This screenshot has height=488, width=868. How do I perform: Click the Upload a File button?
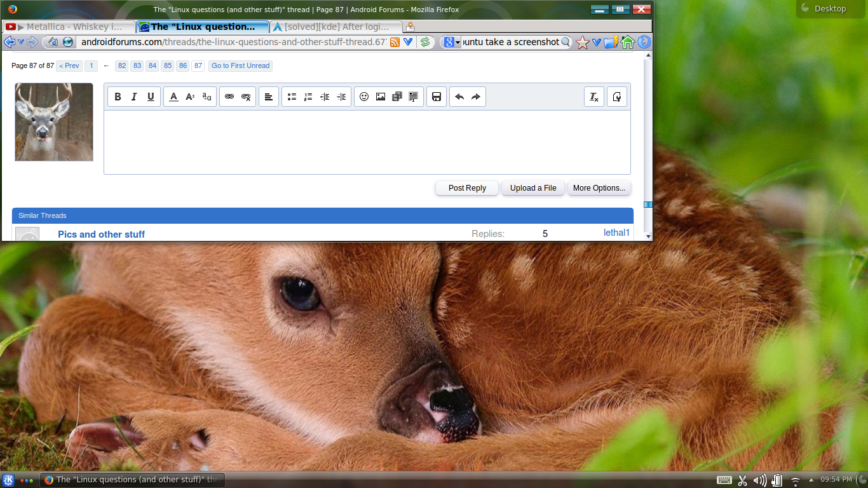(533, 188)
